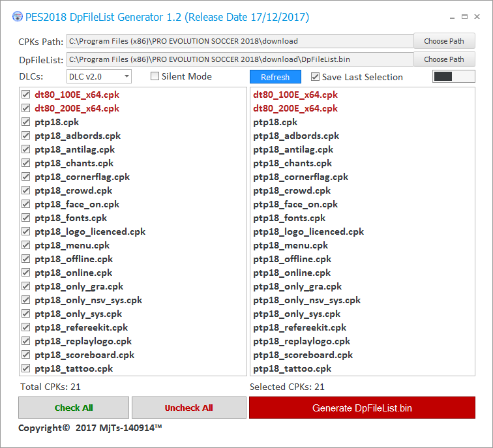The image size is (493, 448).
Task: Uncheck dt80_100E_x64.cpk checkbox
Action: click(x=26, y=95)
